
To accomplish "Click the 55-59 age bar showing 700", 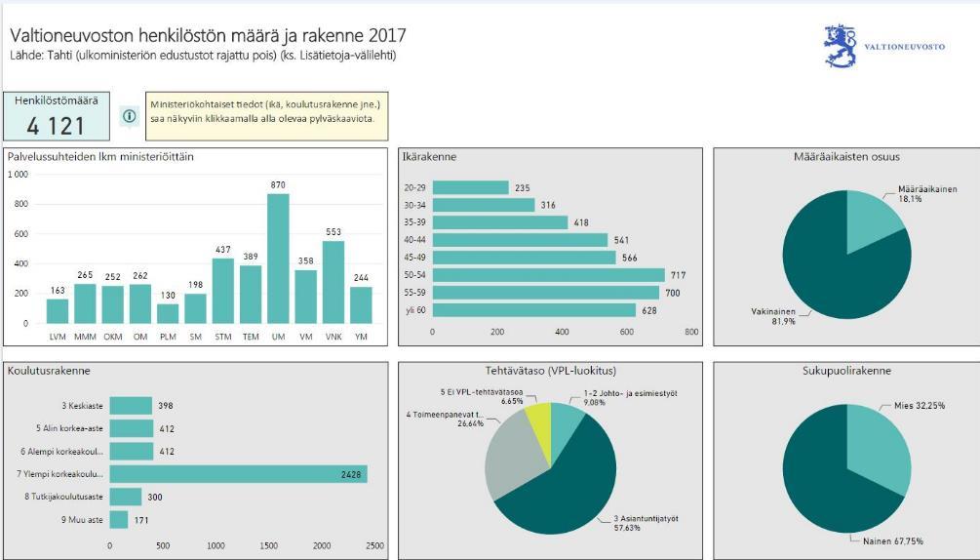I will 546,293.
